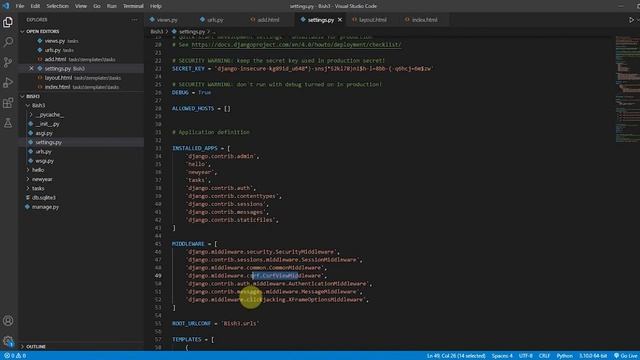The image size is (640, 360).
Task: Open the File menu
Action: 20,6
